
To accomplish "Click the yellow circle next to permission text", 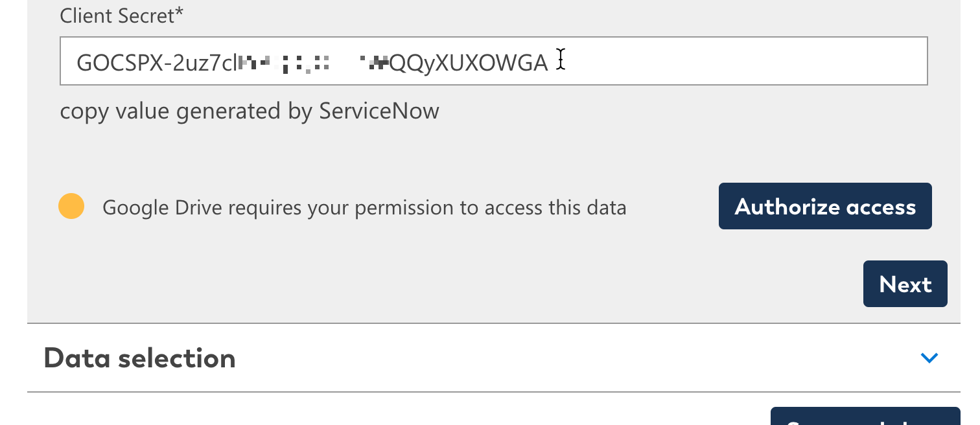I will [71, 206].
